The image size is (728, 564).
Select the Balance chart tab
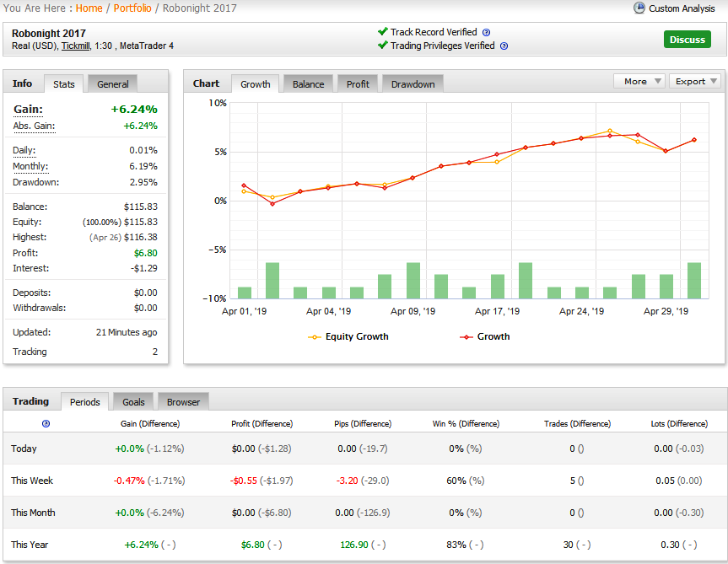coord(308,84)
